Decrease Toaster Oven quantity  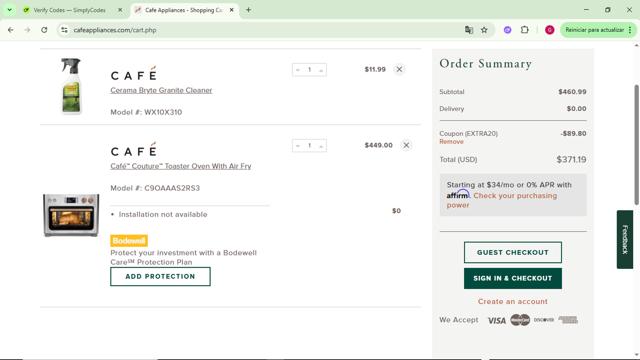click(x=298, y=146)
